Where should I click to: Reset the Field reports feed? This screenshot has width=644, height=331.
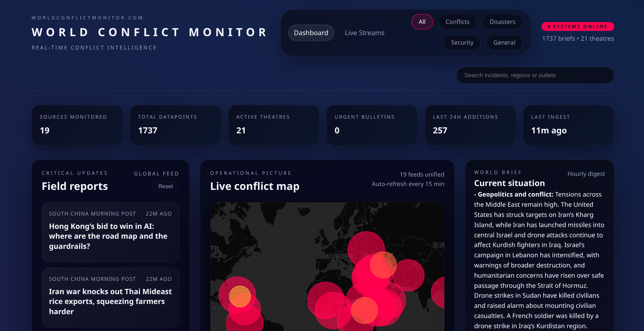click(x=166, y=186)
